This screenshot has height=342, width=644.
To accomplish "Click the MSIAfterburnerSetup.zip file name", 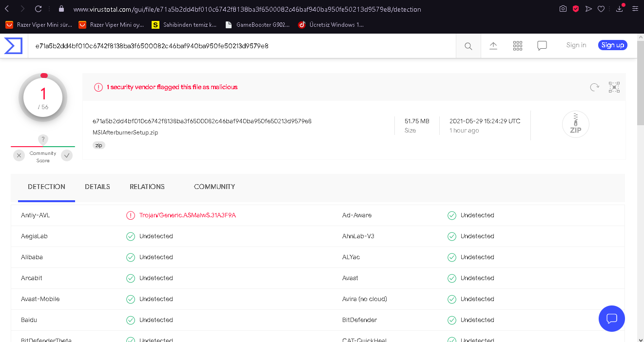I will pyautogui.click(x=125, y=133).
